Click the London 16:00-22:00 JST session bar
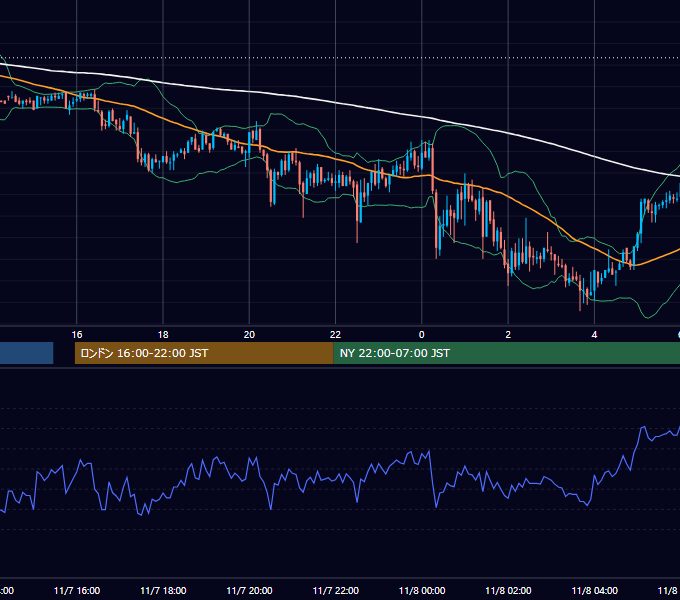680x600 pixels. click(204, 353)
